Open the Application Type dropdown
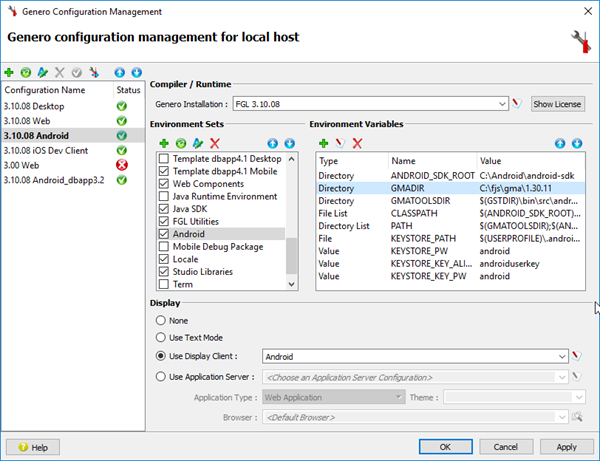The height and width of the screenshot is (461, 600). click(399, 397)
